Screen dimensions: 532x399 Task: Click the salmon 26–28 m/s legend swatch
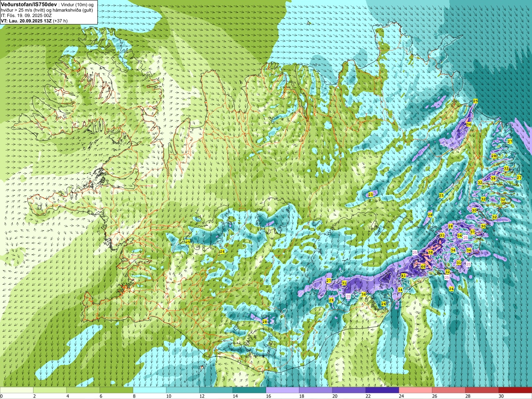449,390
